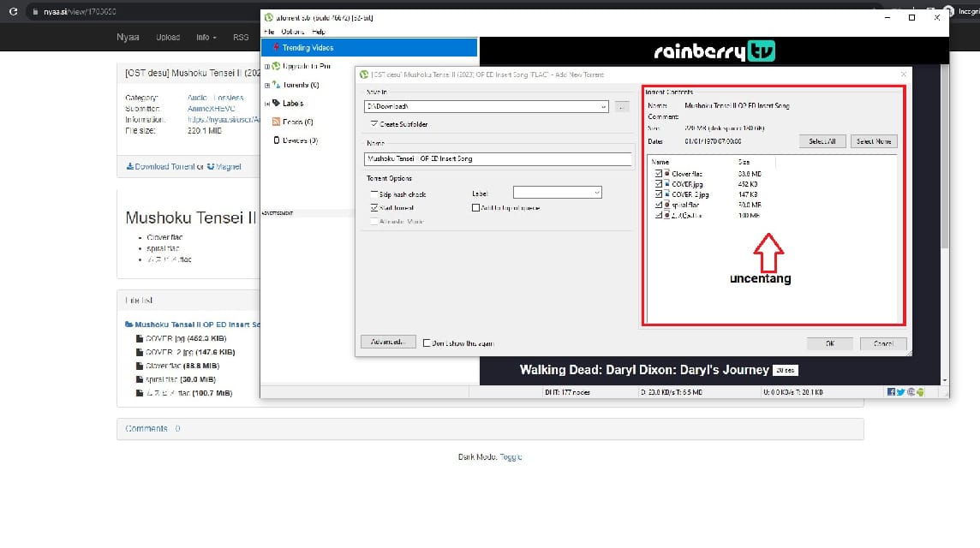Click the lock icon in browser address bar
980x548 pixels.
[35, 12]
